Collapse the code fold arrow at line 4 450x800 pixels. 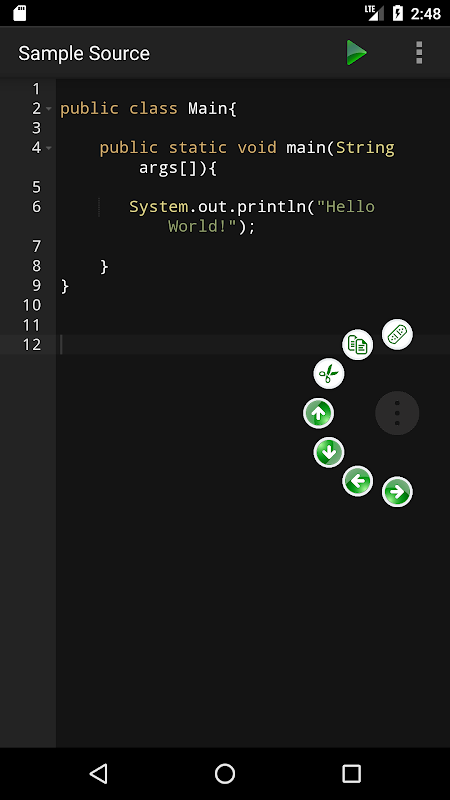(x=48, y=148)
